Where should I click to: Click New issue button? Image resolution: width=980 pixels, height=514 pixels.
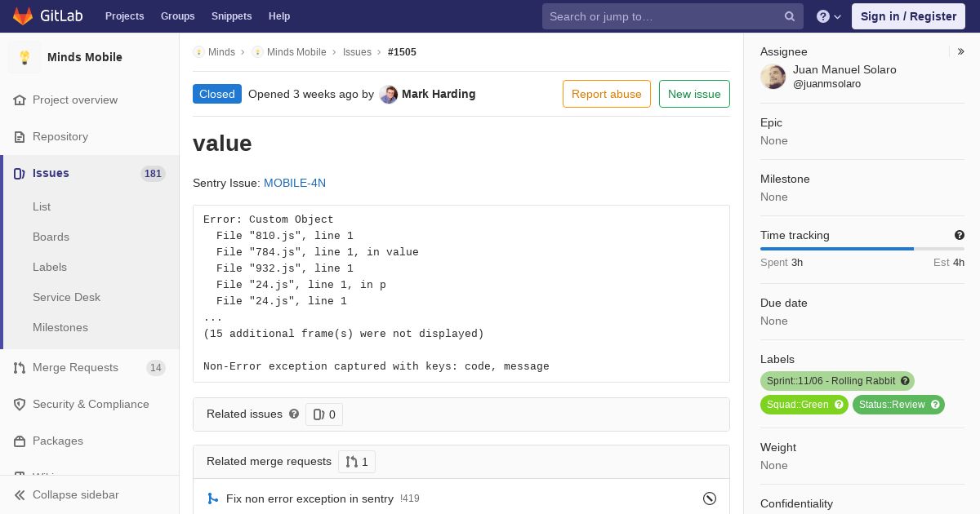point(694,94)
